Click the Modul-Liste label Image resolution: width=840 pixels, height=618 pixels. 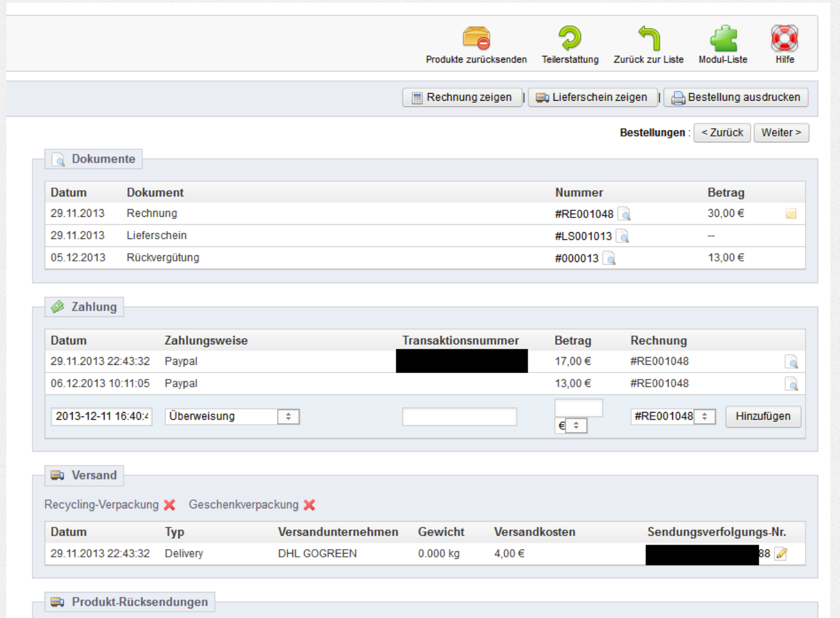(723, 59)
